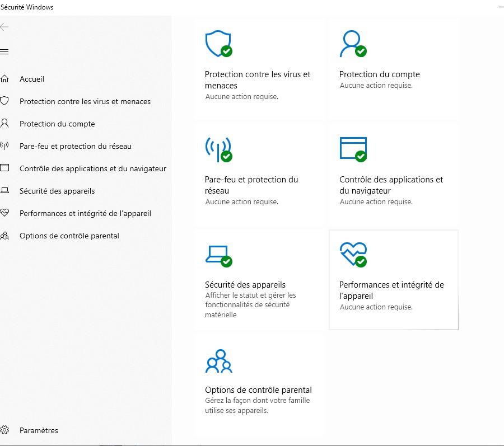
Task: Click 'Aucune action requise.' under Performances tile
Action: click(376, 307)
